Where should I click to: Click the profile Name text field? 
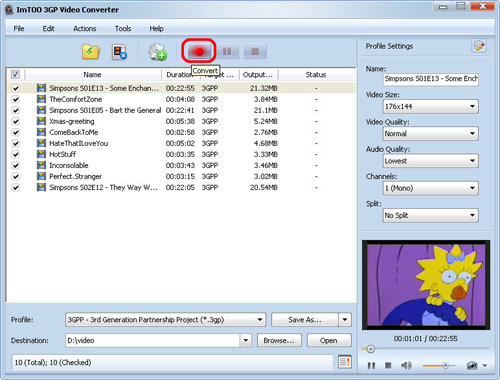coord(431,79)
